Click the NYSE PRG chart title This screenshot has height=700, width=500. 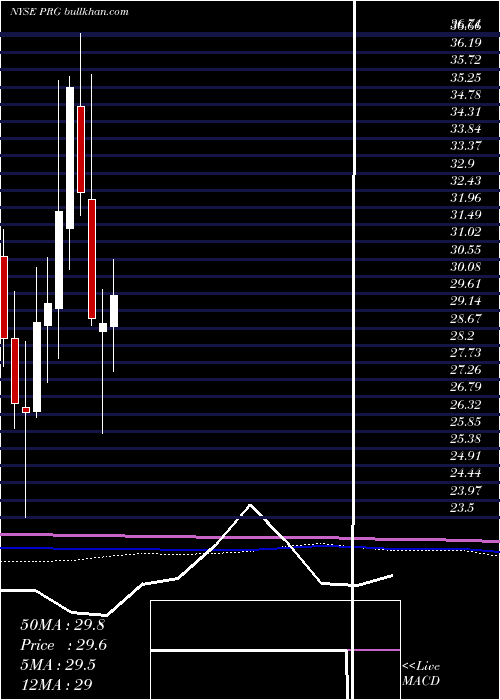pos(69,11)
